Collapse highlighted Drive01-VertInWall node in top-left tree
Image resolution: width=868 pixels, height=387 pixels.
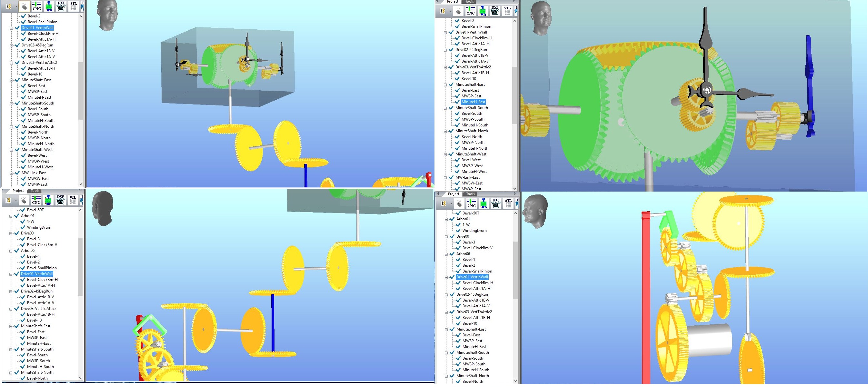12,28
